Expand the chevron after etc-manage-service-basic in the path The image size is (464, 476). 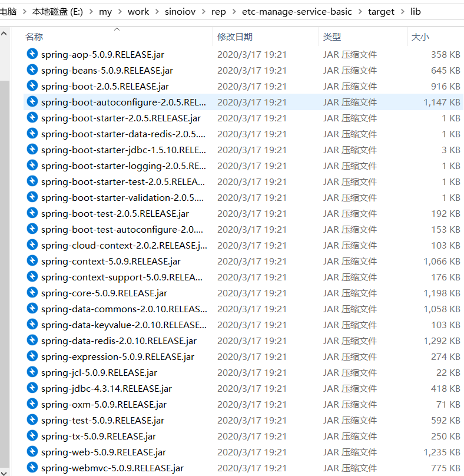click(x=360, y=12)
